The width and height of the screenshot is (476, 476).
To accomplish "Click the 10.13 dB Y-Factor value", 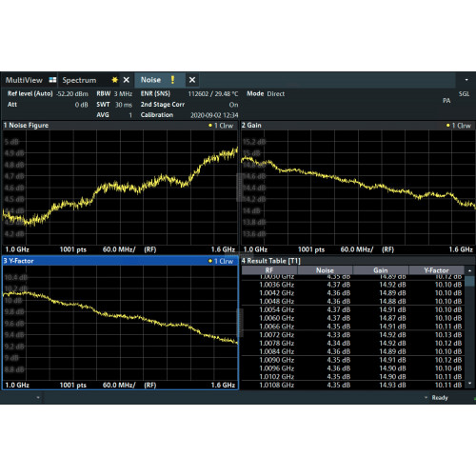I will click(448, 335).
